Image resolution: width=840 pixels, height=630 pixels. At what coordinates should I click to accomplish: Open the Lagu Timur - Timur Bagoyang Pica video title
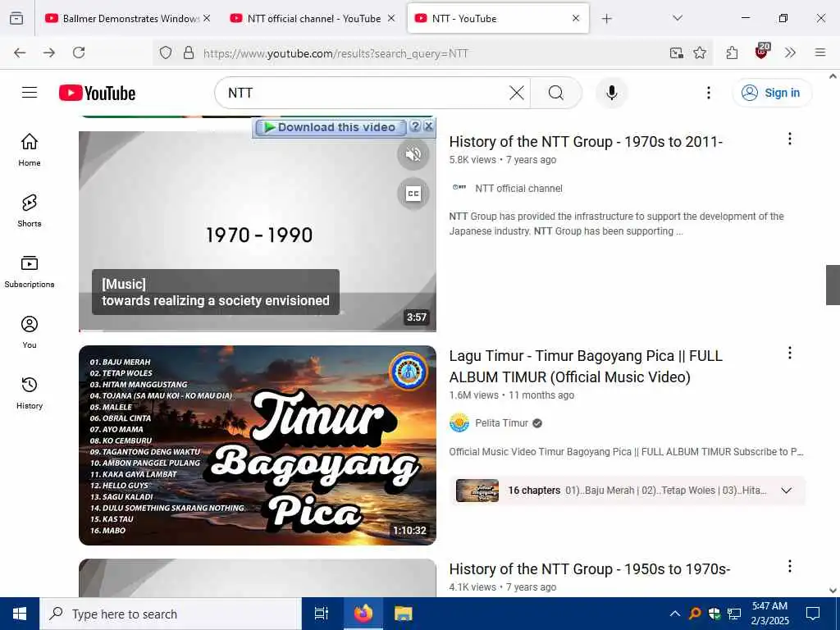586,367
